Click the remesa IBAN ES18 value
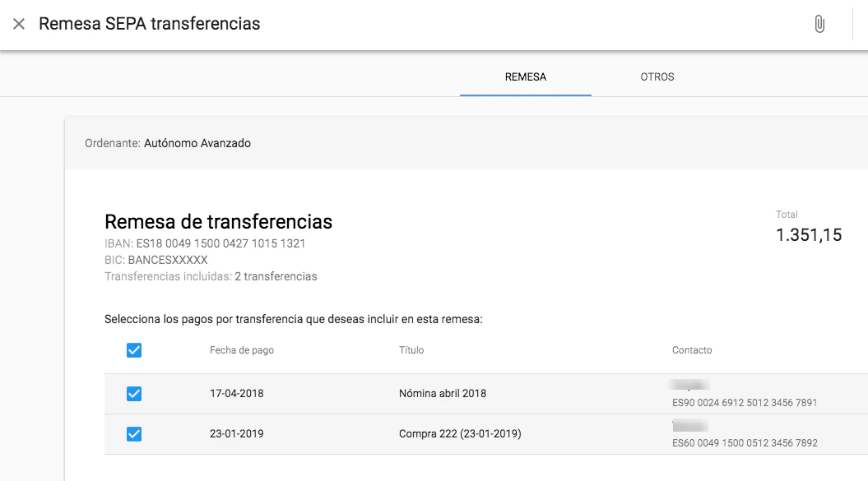Image resolution: width=868 pixels, height=481 pixels. 220,244
